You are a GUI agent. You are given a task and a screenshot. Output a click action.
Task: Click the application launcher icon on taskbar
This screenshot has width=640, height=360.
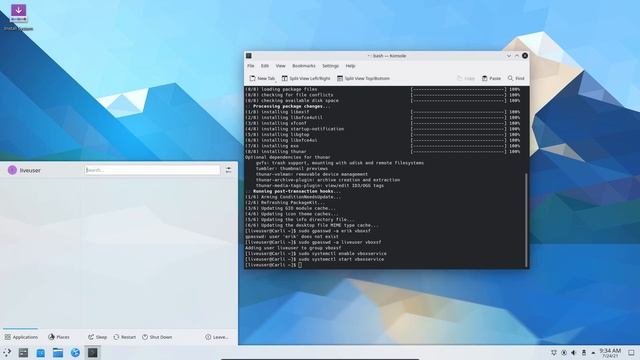pyautogui.click(x=7, y=353)
